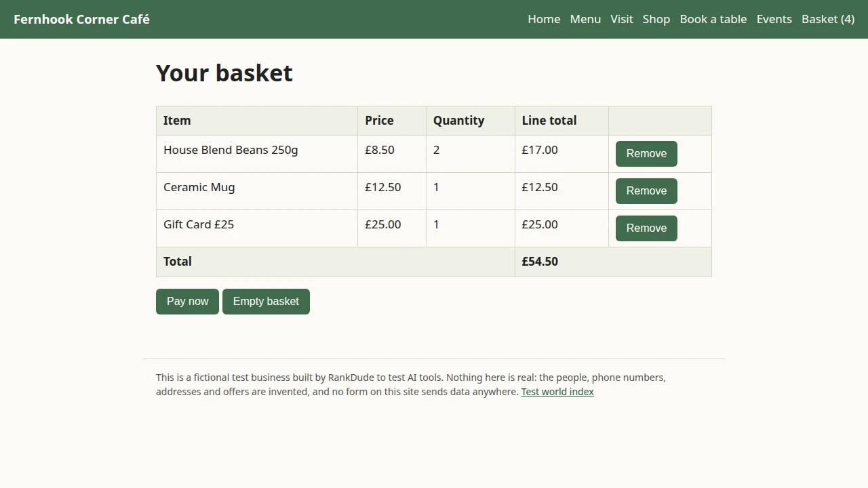
Task: Remove Gift Card £25 from basket
Action: coord(646,228)
